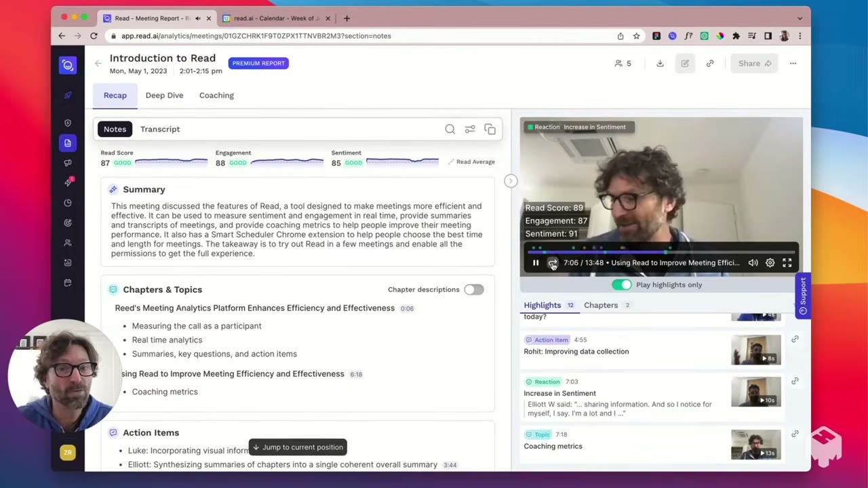
Task: Open the notes filter settings icon
Action: click(470, 129)
